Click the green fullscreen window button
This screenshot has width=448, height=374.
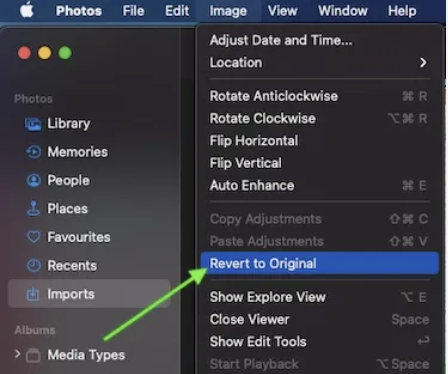(x=65, y=53)
